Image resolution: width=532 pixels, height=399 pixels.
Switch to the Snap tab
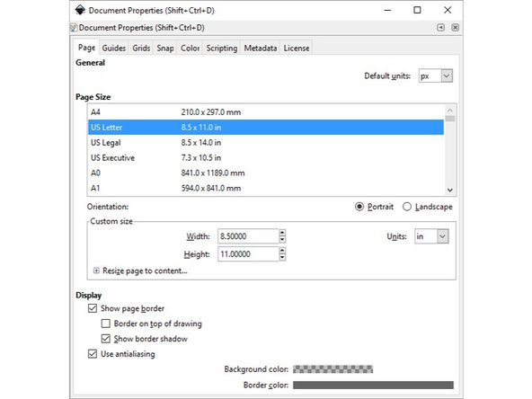pos(165,49)
